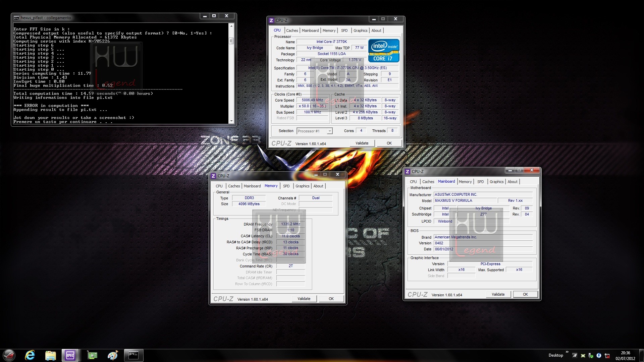Open SPD tab in processor CPU-Z window
The width and height of the screenshot is (644, 362).
coord(344,31)
